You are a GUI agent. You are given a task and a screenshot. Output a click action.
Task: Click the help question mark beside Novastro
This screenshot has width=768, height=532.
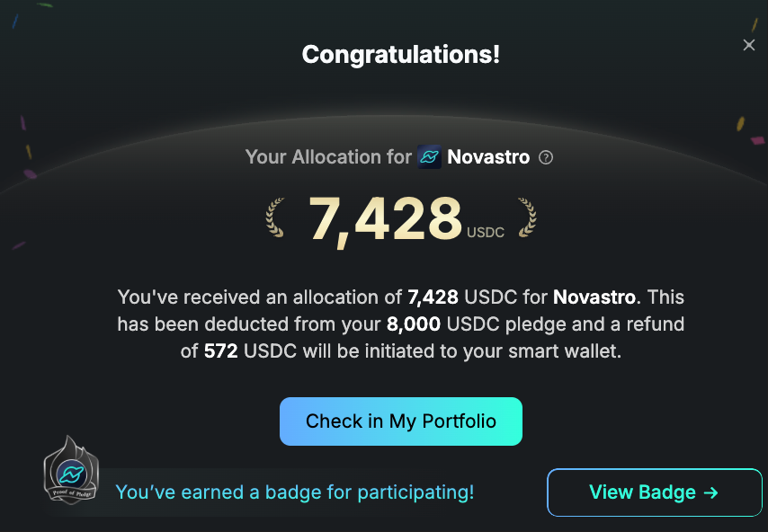click(546, 157)
